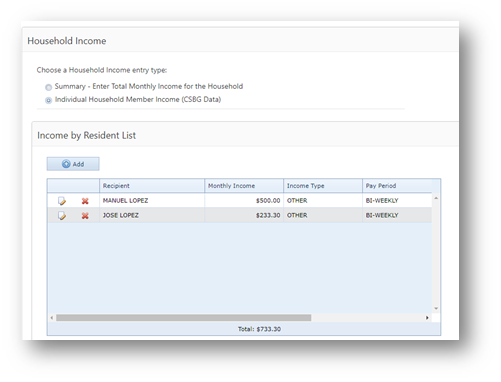501x382 pixels.
Task: Sort by Monthly Income column header
Action: point(244,186)
